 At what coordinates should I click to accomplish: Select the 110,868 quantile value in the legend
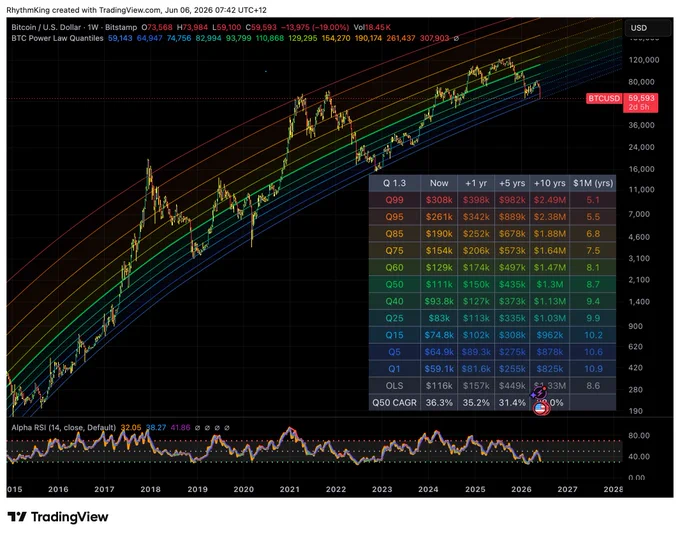click(269, 38)
